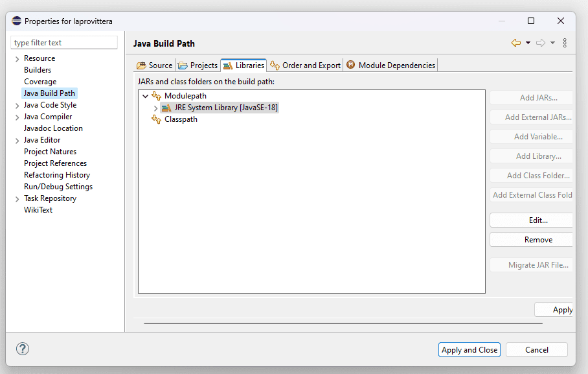The width and height of the screenshot is (588, 374).
Task: Select Java Build Path in sidebar
Action: [49, 93]
